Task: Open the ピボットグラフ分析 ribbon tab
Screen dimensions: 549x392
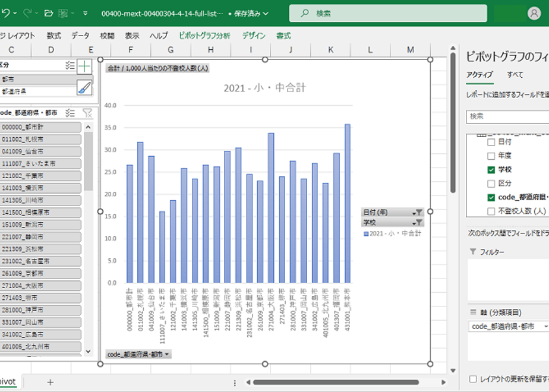Action: tap(204, 36)
